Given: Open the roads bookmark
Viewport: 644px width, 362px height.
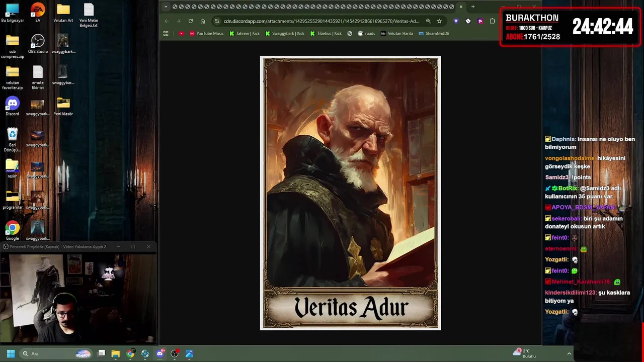Looking at the screenshot, I should pyautogui.click(x=366, y=33).
